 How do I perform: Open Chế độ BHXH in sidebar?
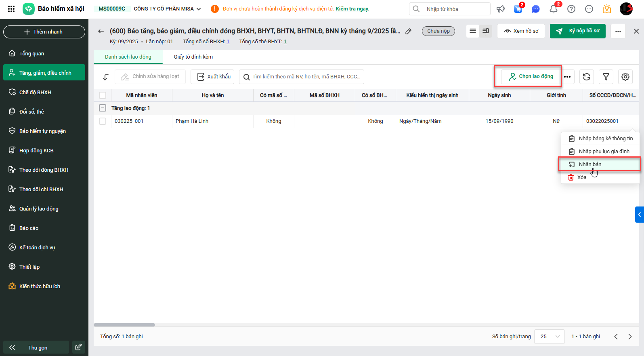(x=44, y=92)
